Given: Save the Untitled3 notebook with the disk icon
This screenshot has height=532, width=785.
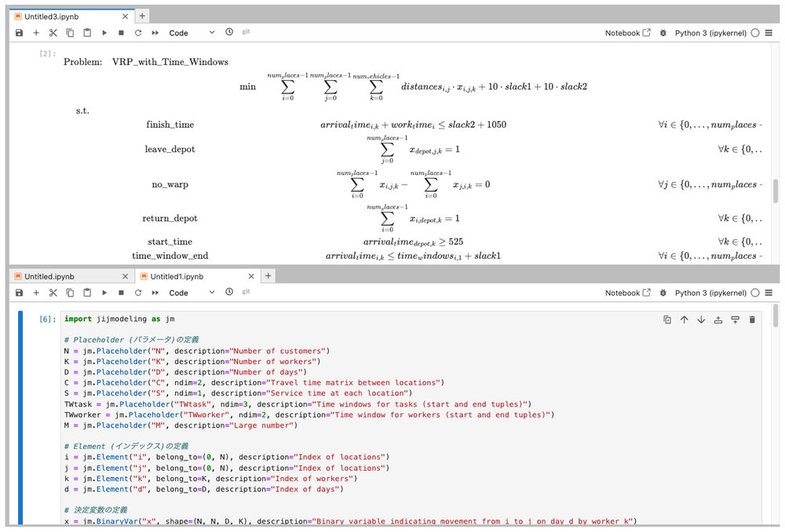Looking at the screenshot, I should pos(19,33).
